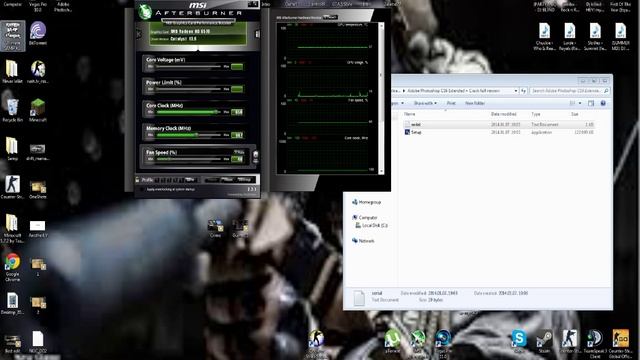Click the Reset button in Afterburner
This screenshot has width=640, height=360.
tap(227, 180)
